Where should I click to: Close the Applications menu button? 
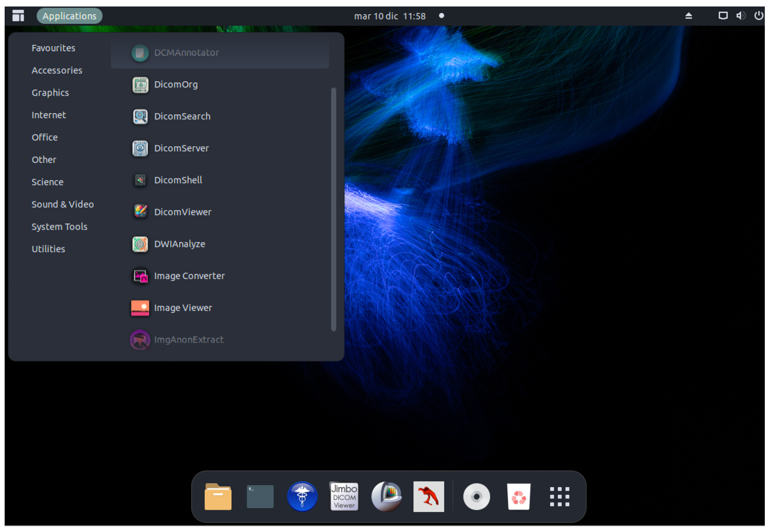pos(69,16)
